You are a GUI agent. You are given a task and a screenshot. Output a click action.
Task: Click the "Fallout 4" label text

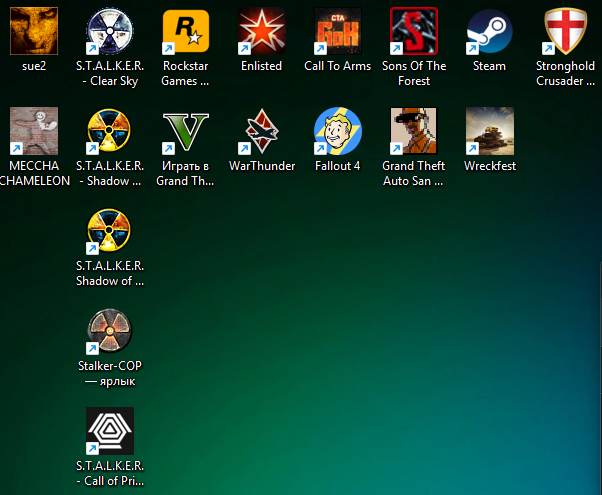(337, 166)
